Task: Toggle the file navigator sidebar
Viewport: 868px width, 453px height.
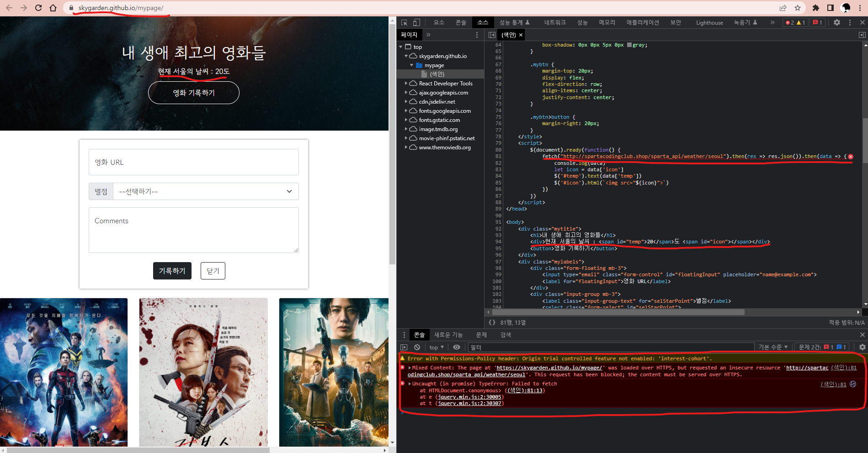Action: click(492, 35)
